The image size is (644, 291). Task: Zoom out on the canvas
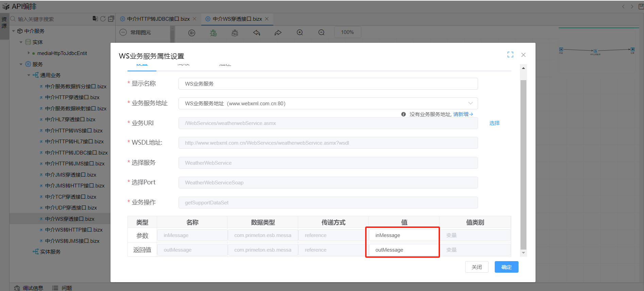(321, 33)
